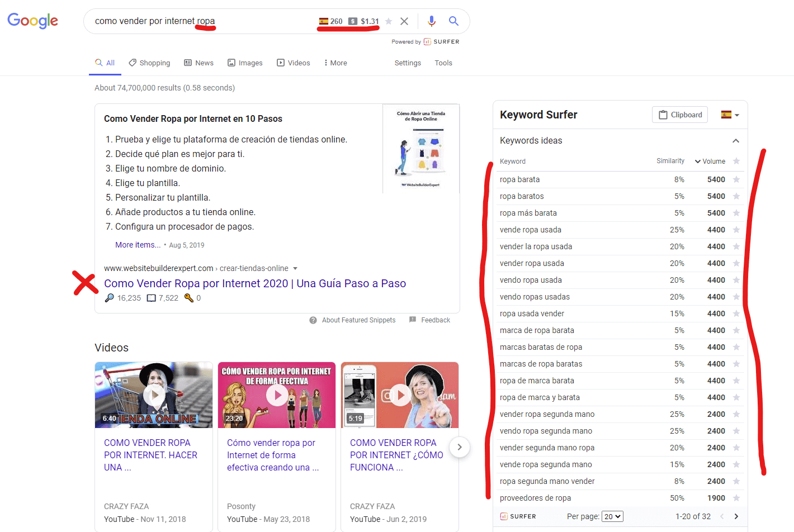This screenshot has width=794, height=532.
Task: Clear the search box with X icon
Action: [404, 21]
